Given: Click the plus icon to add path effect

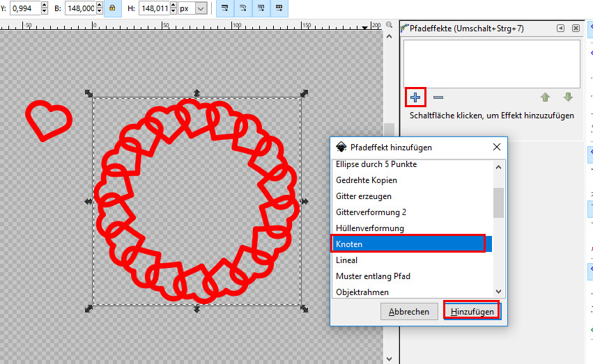Looking at the screenshot, I should pyautogui.click(x=415, y=97).
